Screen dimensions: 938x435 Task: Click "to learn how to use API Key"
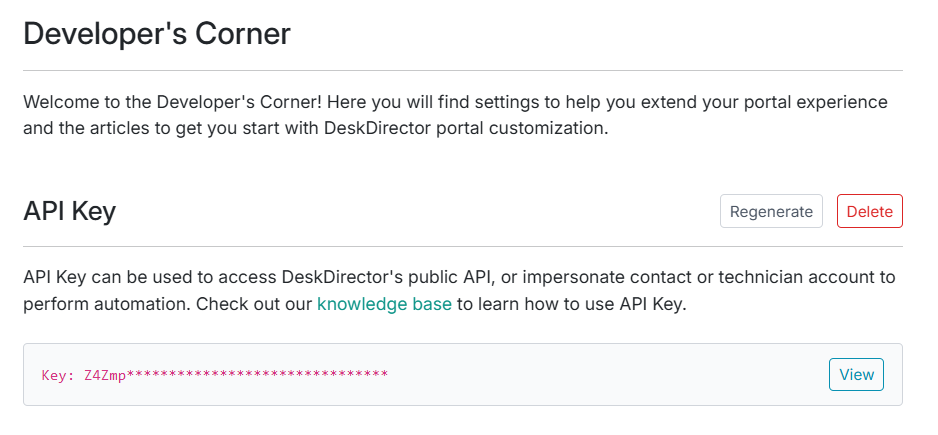click(x=572, y=304)
